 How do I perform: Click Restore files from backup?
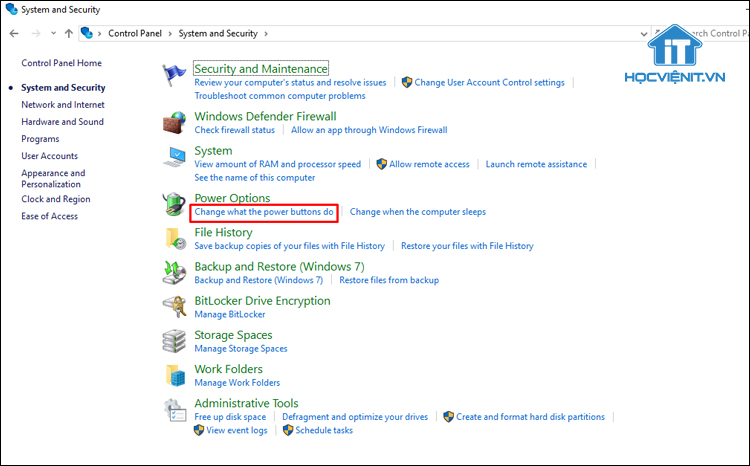(x=389, y=280)
